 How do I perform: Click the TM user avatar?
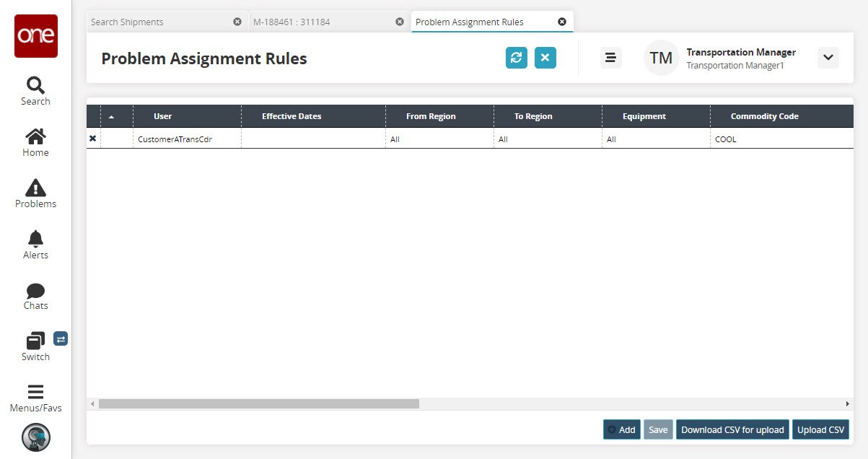[x=661, y=58]
